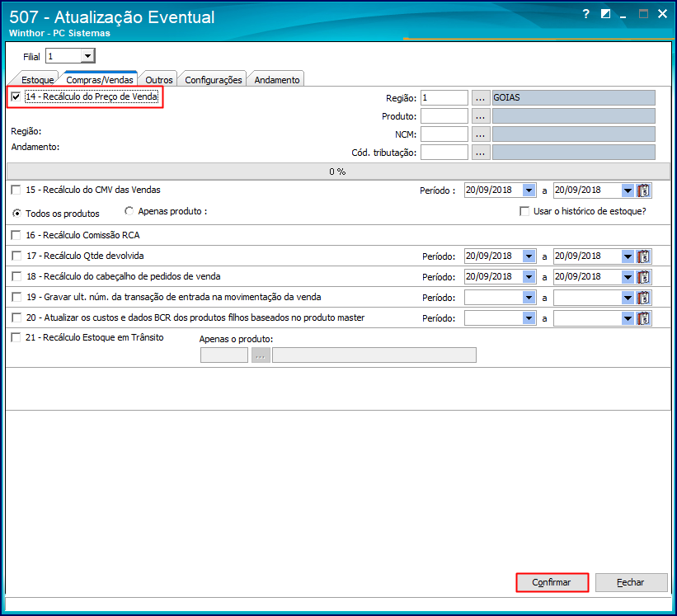Open item 19 start date dropdown

point(529,298)
